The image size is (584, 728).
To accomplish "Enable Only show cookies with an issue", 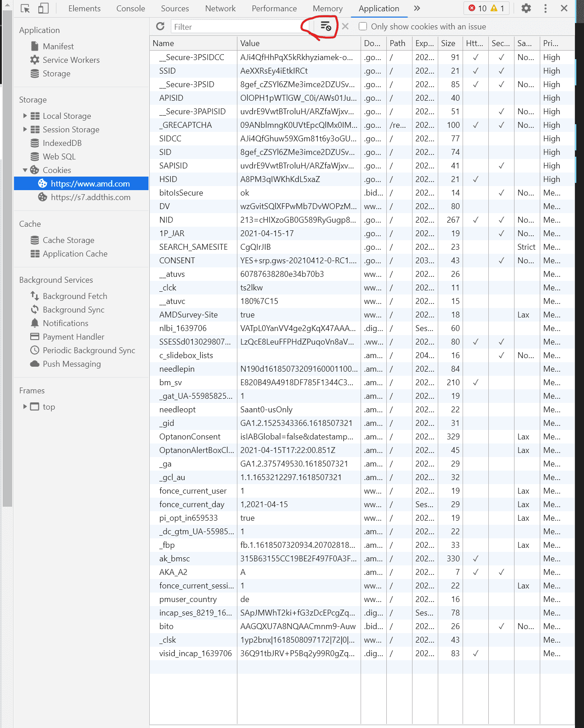I will click(363, 27).
